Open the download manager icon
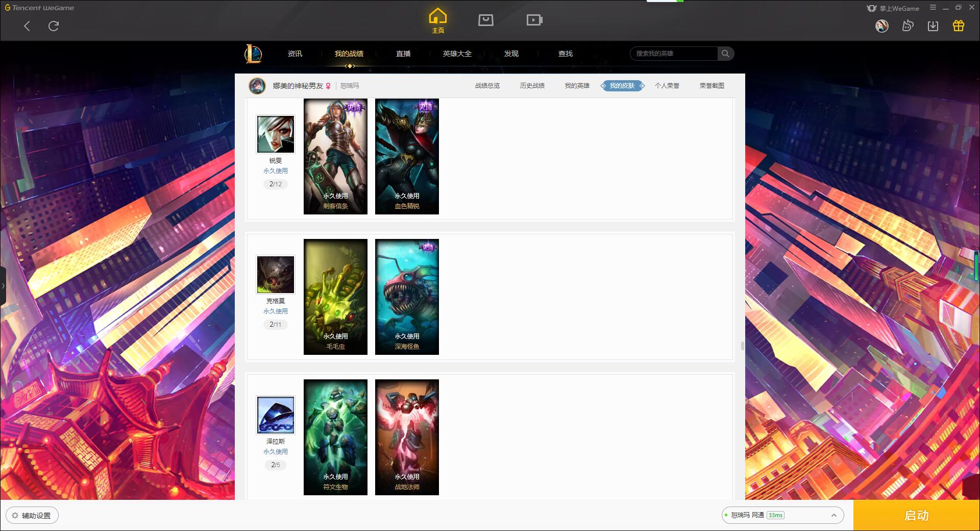Image resolution: width=980 pixels, height=531 pixels. 933,26
